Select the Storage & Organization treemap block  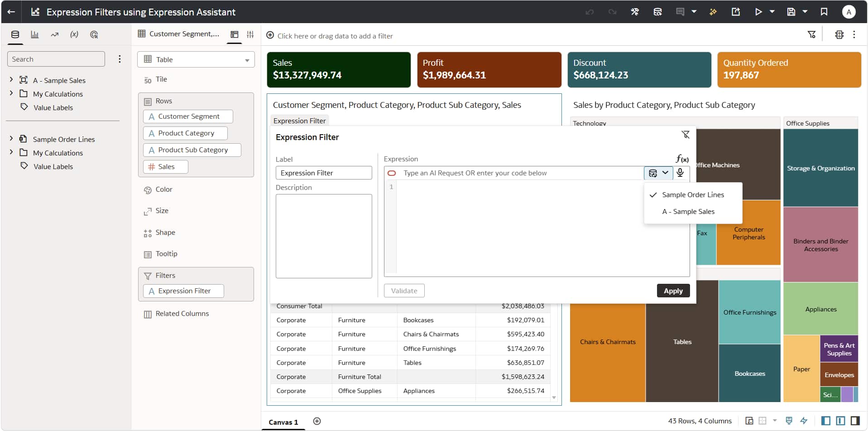[x=820, y=168]
